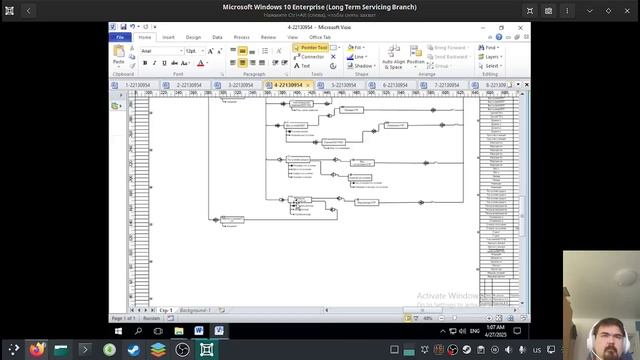Toggle Underline formatting
The image size is (640, 360).
pyautogui.click(x=164, y=63)
